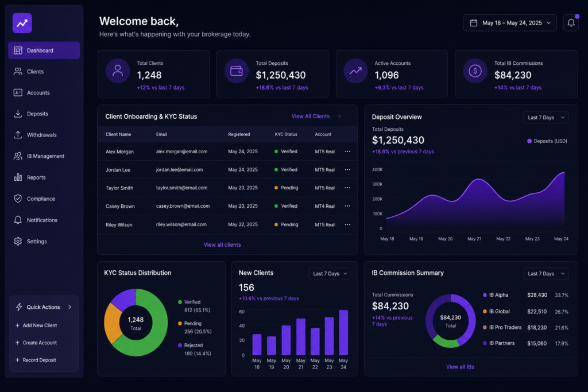Open row options for Jordan Lee
This screenshot has width=588, height=392.
(347, 169)
